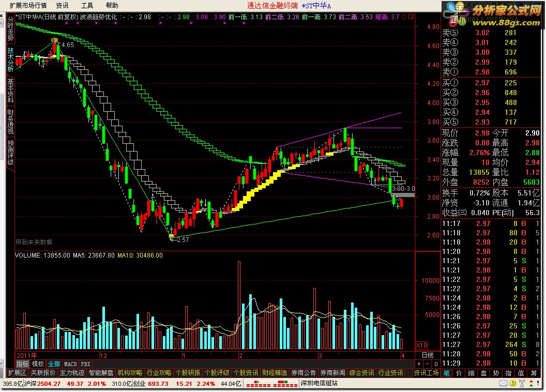Click the 资讯工场 button
The height and width of the screenshot is (392, 546).
click(x=426, y=373)
